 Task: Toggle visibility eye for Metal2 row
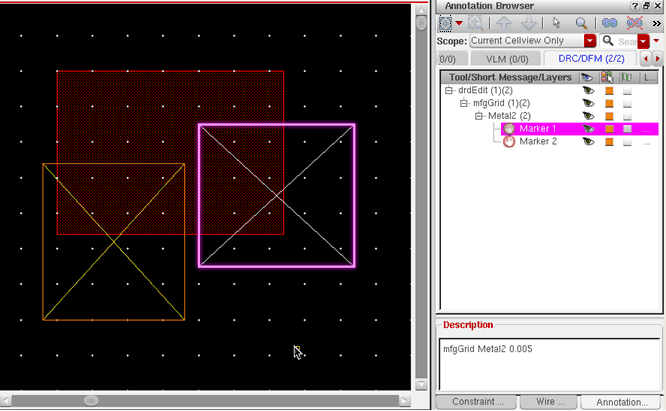coord(588,116)
